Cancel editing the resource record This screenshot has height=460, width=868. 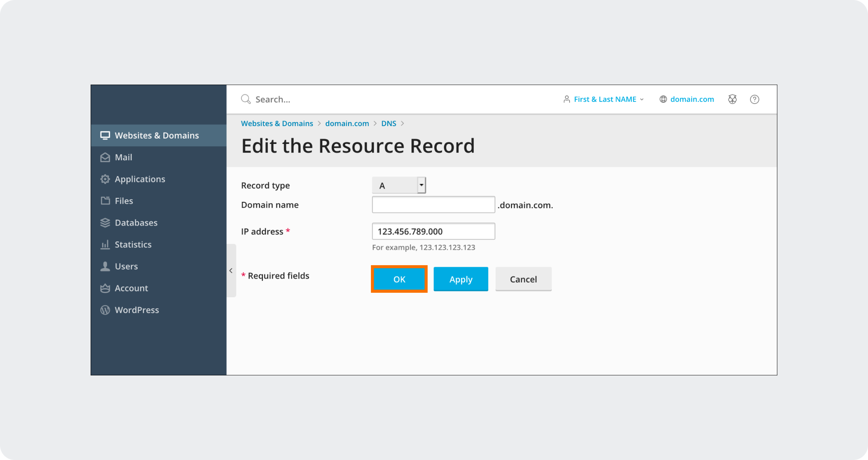pos(523,279)
